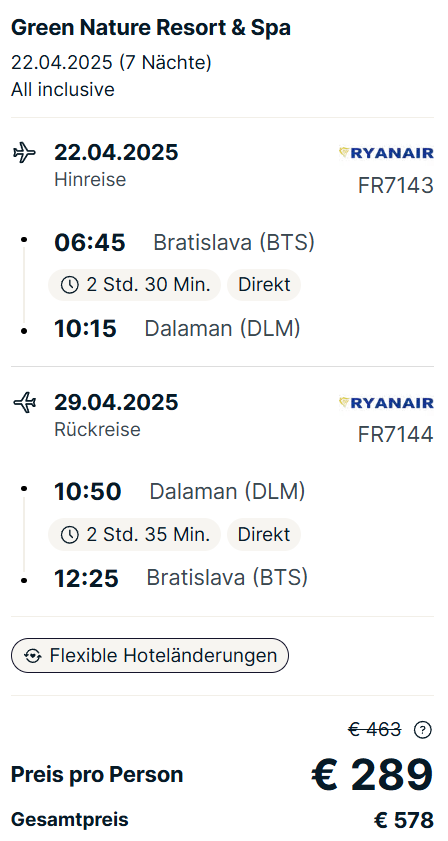Click the return flight airplane icon
This screenshot has width=448, height=841.
click(25, 402)
